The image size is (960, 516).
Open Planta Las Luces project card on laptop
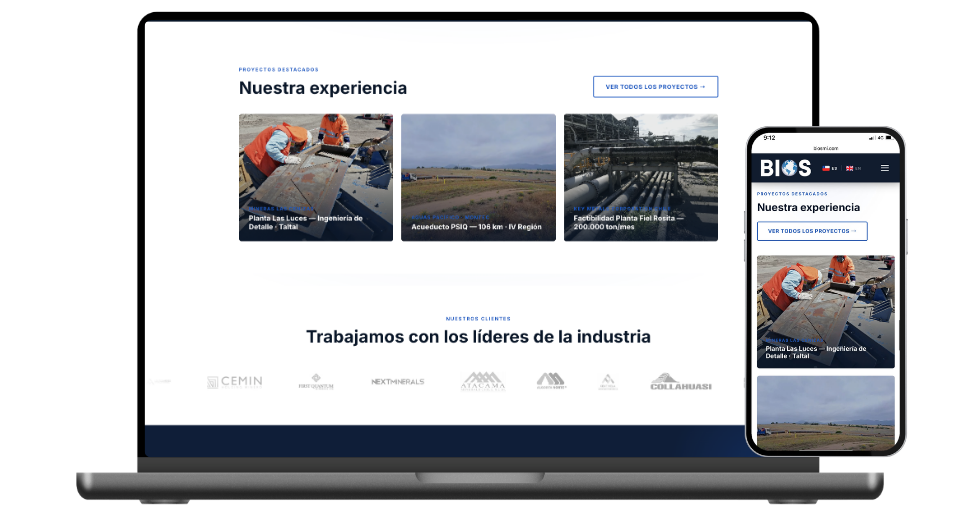[x=316, y=177]
